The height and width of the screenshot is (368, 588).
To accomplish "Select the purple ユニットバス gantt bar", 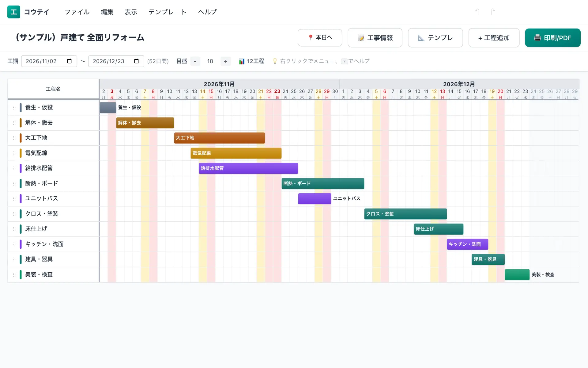I will 315,199.
